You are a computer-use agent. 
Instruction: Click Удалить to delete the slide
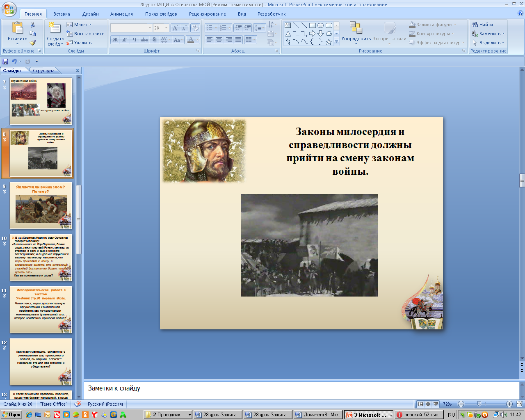pos(80,43)
